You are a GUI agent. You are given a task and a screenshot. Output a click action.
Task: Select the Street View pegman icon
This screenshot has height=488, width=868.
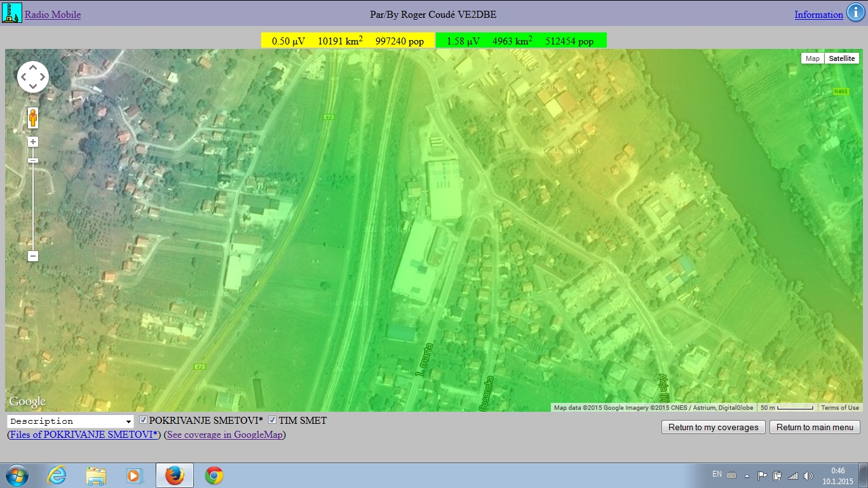point(33,118)
